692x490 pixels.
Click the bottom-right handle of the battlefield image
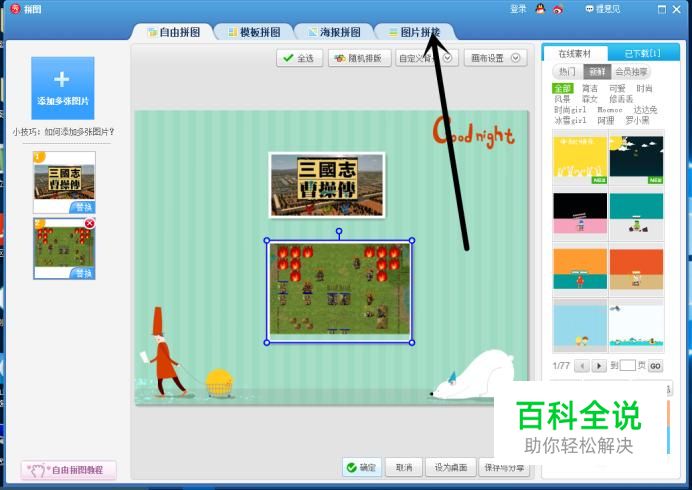click(412, 343)
